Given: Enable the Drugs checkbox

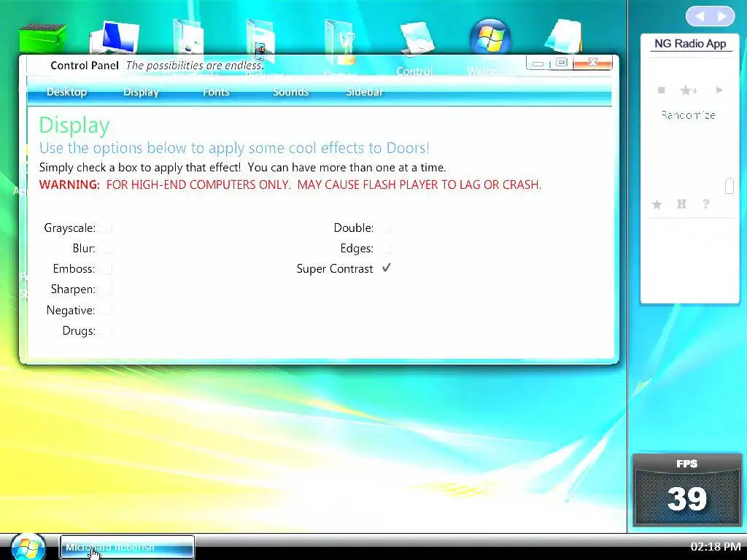Looking at the screenshot, I should tap(107, 330).
